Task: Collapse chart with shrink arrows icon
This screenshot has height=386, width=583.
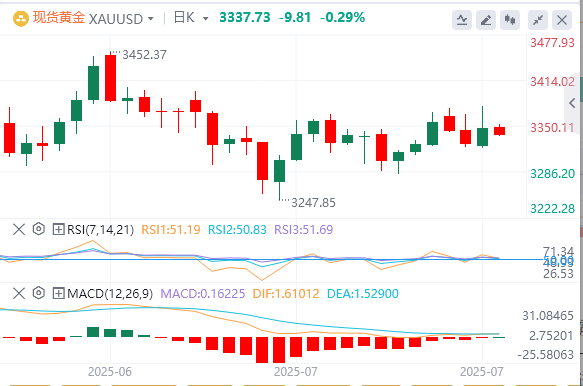Action: (x=538, y=20)
